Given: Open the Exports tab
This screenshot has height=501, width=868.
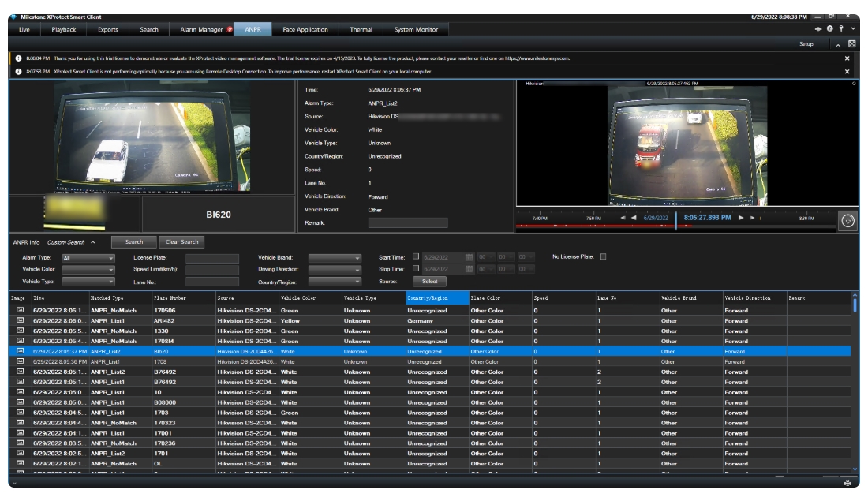Looking at the screenshot, I should (108, 29).
